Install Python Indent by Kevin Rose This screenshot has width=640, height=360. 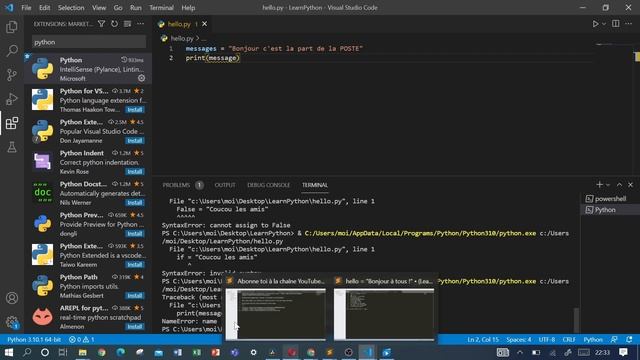click(135, 172)
